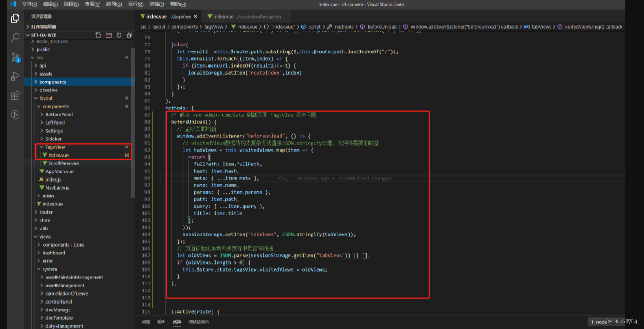Image resolution: width=644 pixels, height=329 pixels.
Task: Open Source Control view with 2 changes
Action: tap(15, 57)
